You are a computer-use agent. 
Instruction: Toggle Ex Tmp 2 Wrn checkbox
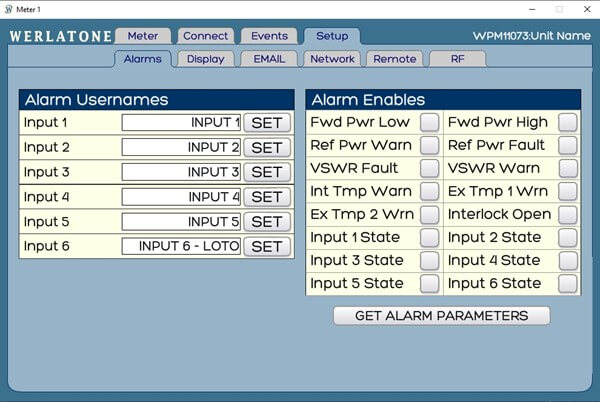(429, 215)
